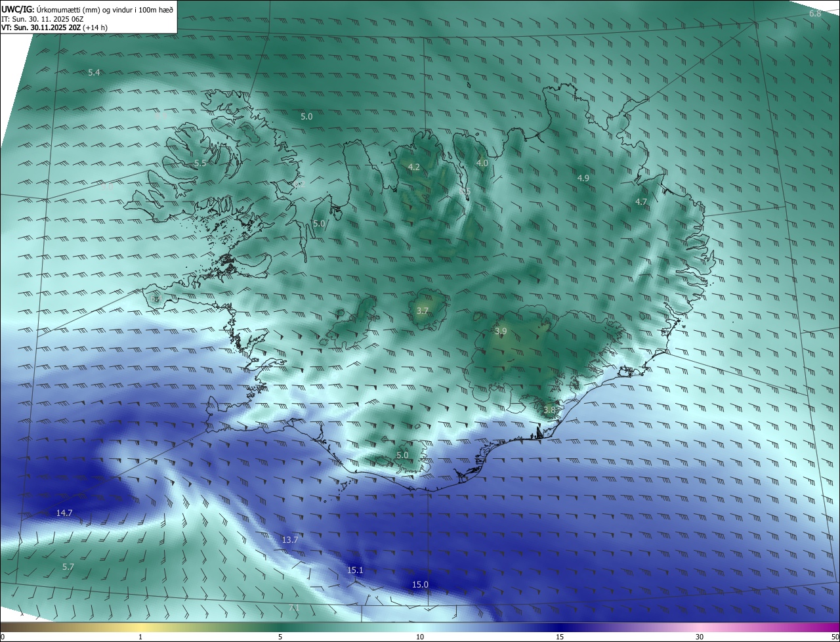Click the 5.7 value label on the map
Screen dimensions: 840x642
pos(68,567)
